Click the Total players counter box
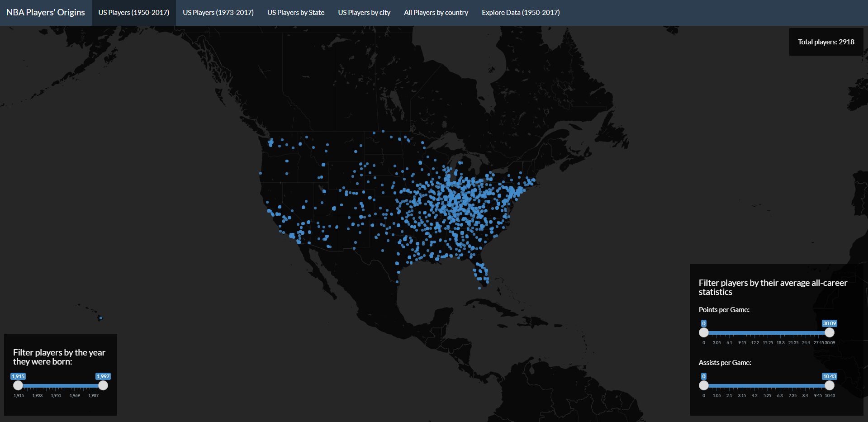868x422 pixels. (826, 42)
